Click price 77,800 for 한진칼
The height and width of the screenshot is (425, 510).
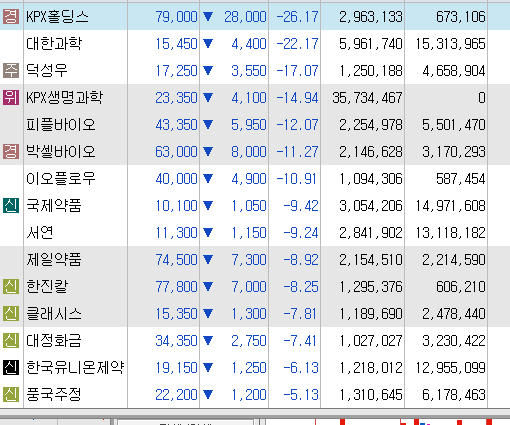[x=177, y=287]
